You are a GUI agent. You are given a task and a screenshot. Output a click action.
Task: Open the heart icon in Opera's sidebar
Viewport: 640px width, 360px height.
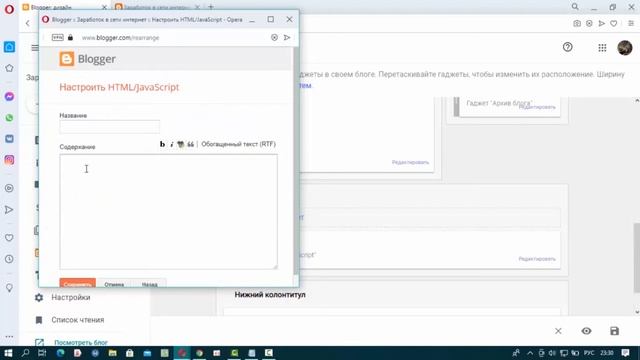point(9,238)
